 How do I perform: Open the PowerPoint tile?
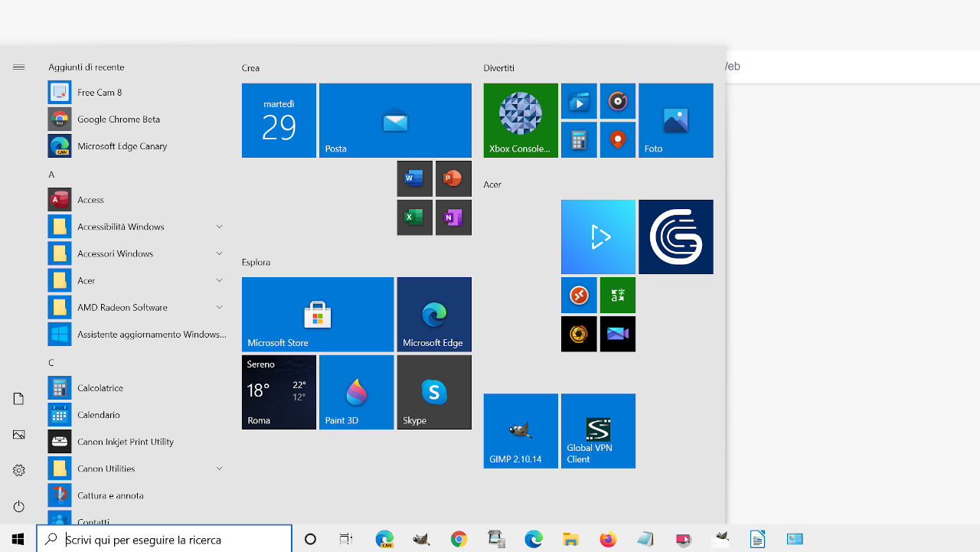(453, 178)
